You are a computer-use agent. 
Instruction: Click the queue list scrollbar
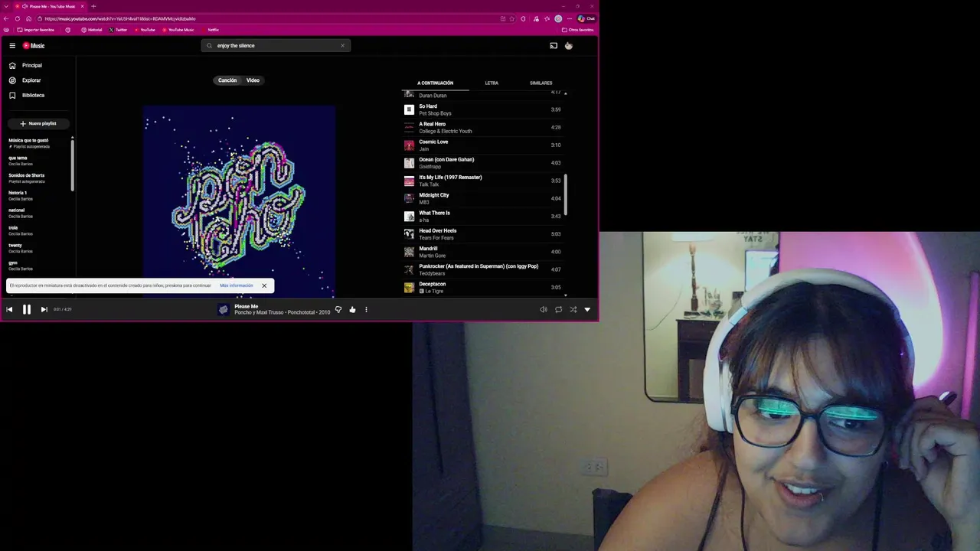[566, 195]
